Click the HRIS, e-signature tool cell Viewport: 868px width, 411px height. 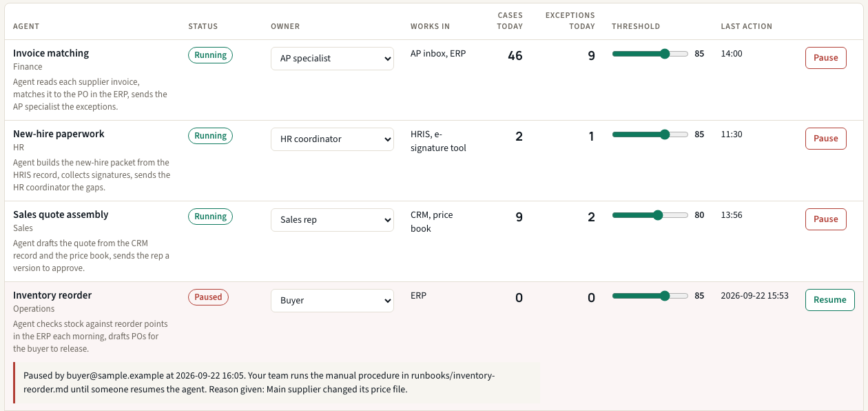pyautogui.click(x=438, y=141)
